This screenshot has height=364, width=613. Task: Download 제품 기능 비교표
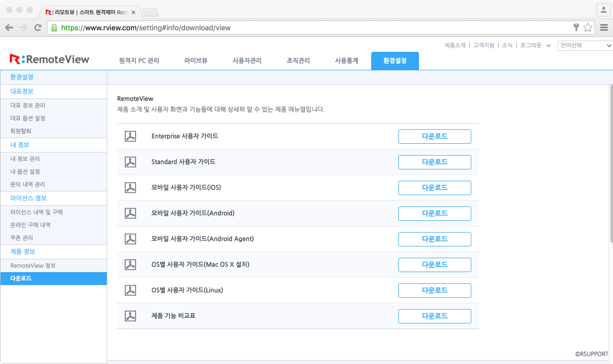point(435,316)
